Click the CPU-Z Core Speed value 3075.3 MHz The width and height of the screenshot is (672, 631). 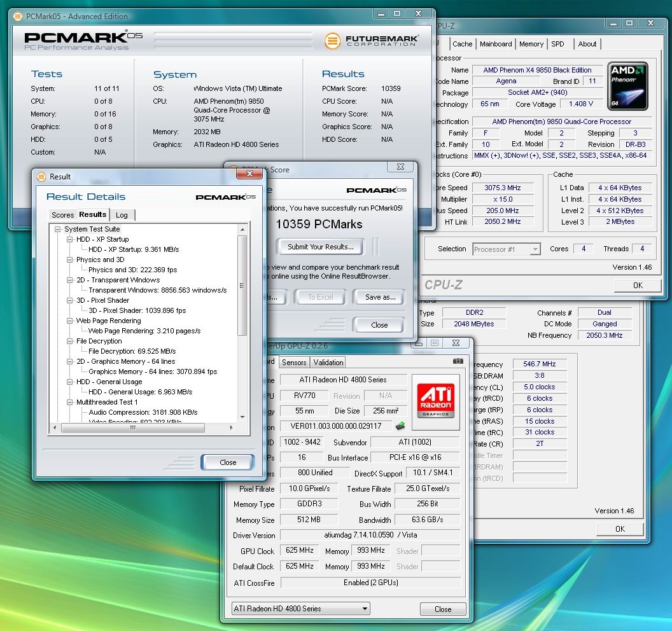click(502, 188)
